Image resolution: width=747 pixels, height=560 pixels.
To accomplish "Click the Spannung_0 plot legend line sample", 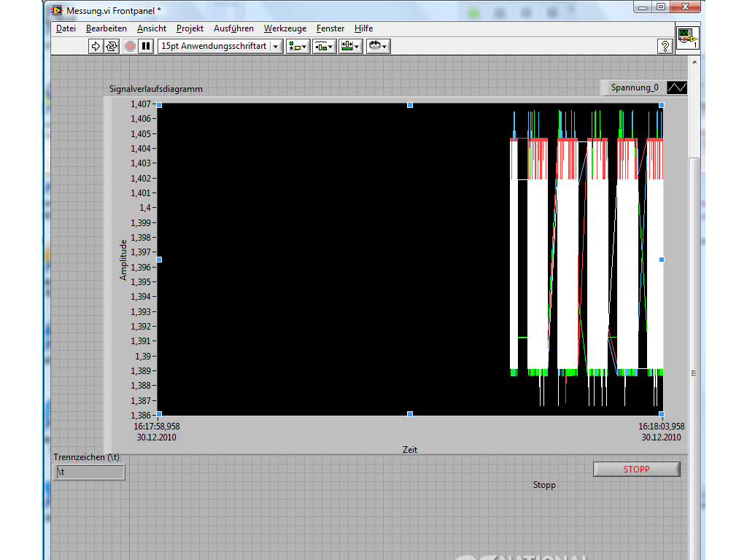I will coord(677,87).
